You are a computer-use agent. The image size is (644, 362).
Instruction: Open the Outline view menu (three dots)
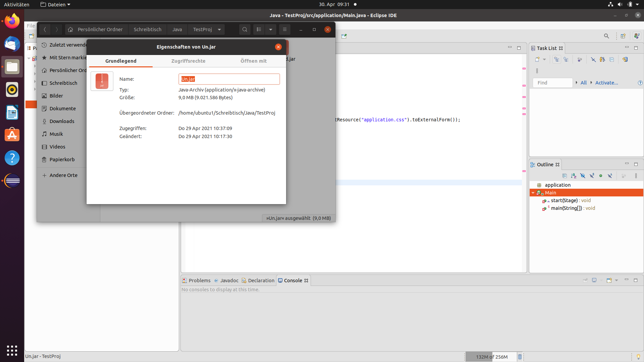point(636,176)
